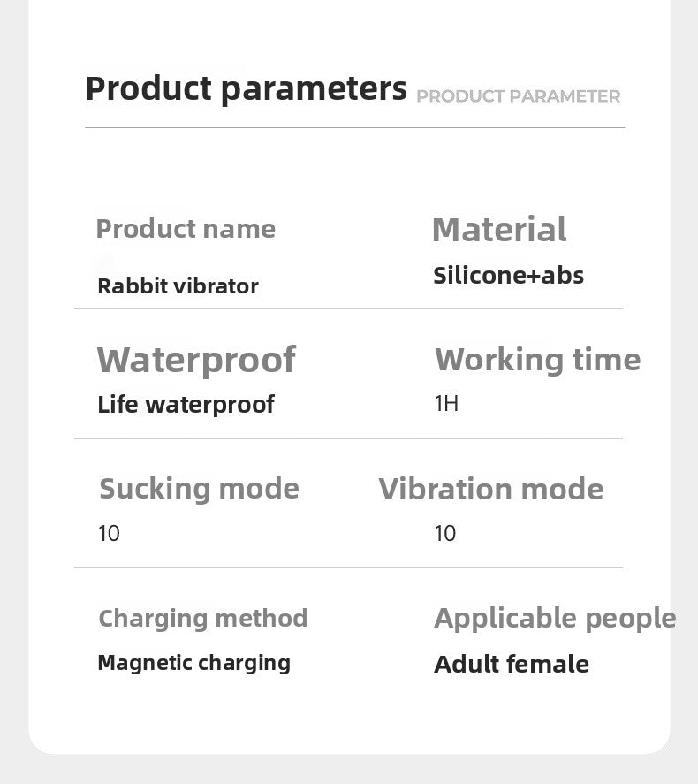
Task: Click the divider line under the heading
Action: (x=355, y=127)
